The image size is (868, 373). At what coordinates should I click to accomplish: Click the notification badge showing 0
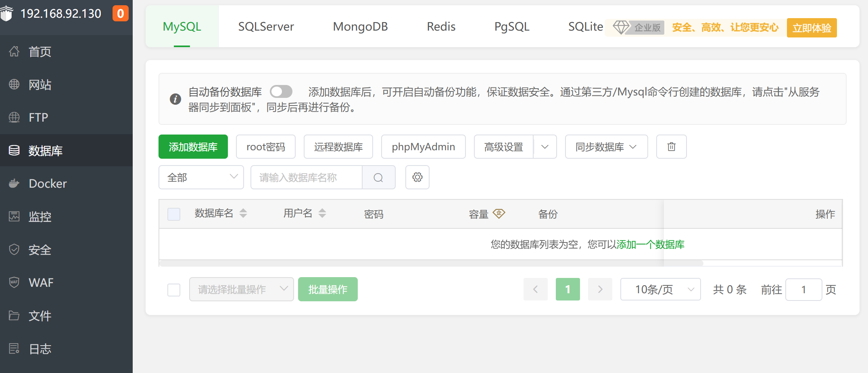[120, 14]
